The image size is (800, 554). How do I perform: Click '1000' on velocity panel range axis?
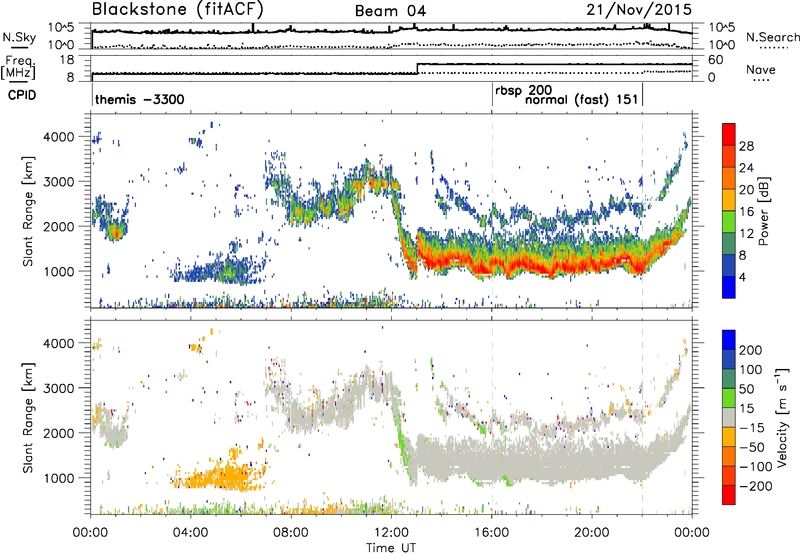[x=59, y=478]
